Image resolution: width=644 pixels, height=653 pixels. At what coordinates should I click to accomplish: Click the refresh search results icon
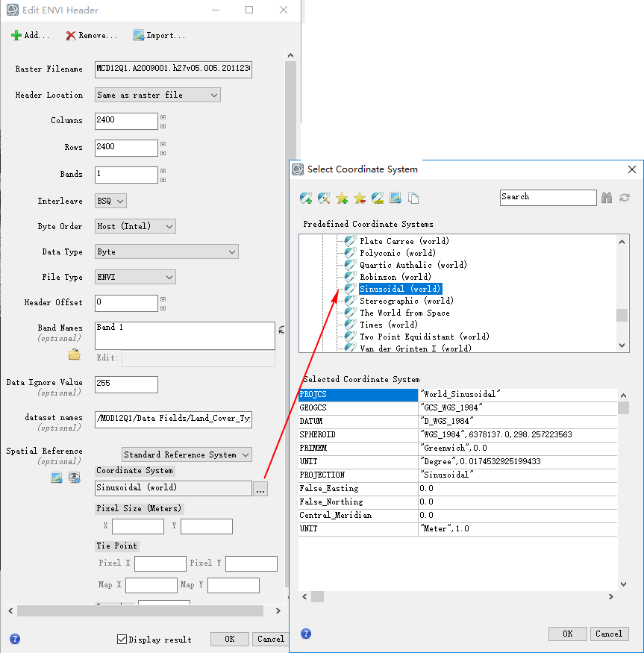tap(625, 198)
